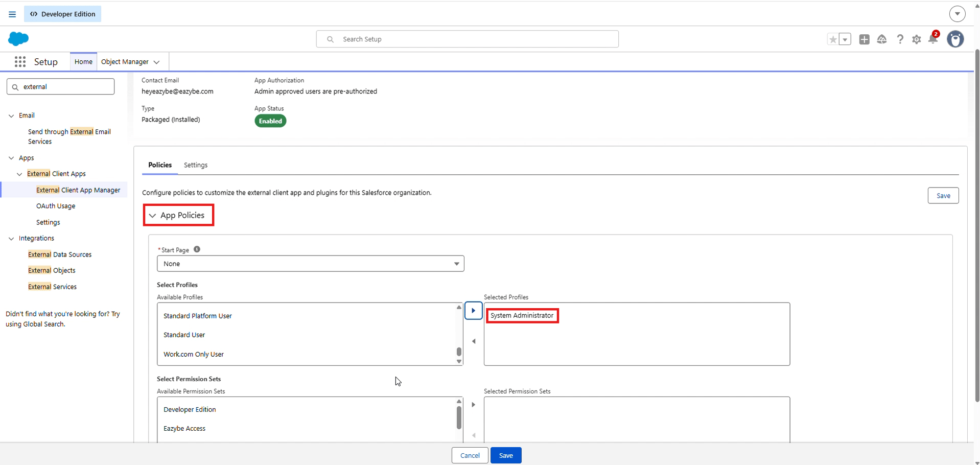Collapse the Apps tree section
This screenshot has height=465, width=980.
[11, 158]
